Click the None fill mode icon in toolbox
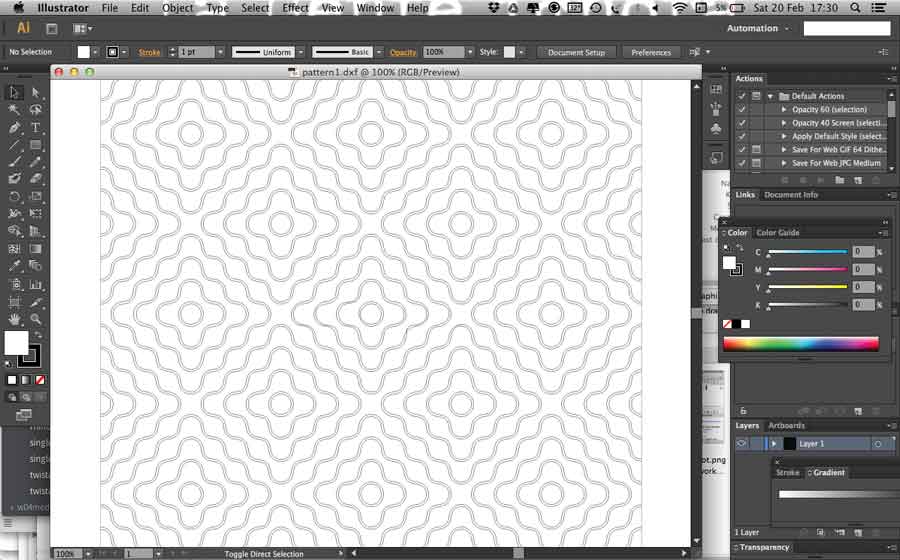 click(x=40, y=380)
